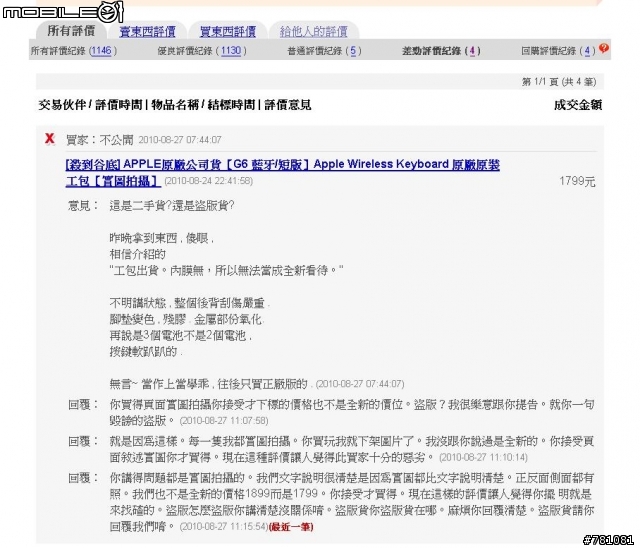Select the 所有評價 tab
Screen dimensions: 640x548
(71, 31)
